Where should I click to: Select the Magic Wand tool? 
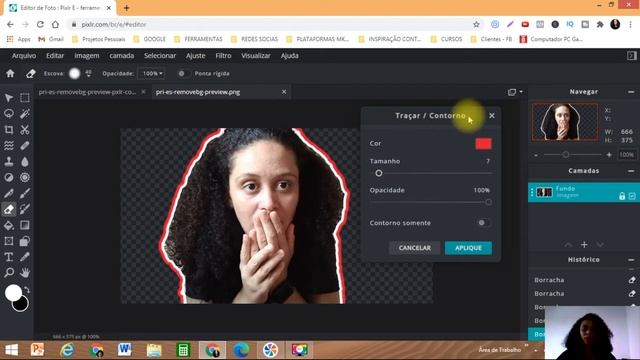pyautogui.click(x=25, y=113)
